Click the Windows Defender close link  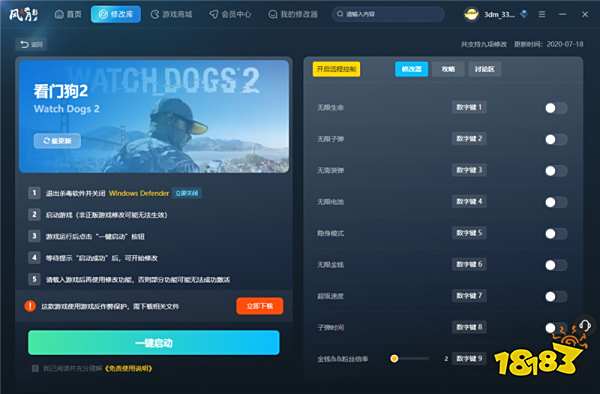pyautogui.click(x=187, y=193)
